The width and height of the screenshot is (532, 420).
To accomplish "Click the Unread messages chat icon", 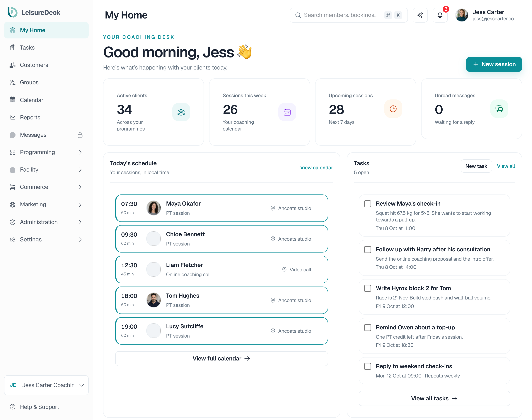I will pyautogui.click(x=499, y=109).
